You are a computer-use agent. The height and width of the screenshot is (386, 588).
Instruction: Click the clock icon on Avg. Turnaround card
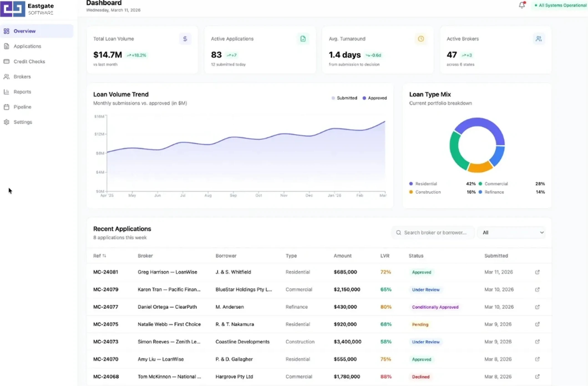(421, 39)
